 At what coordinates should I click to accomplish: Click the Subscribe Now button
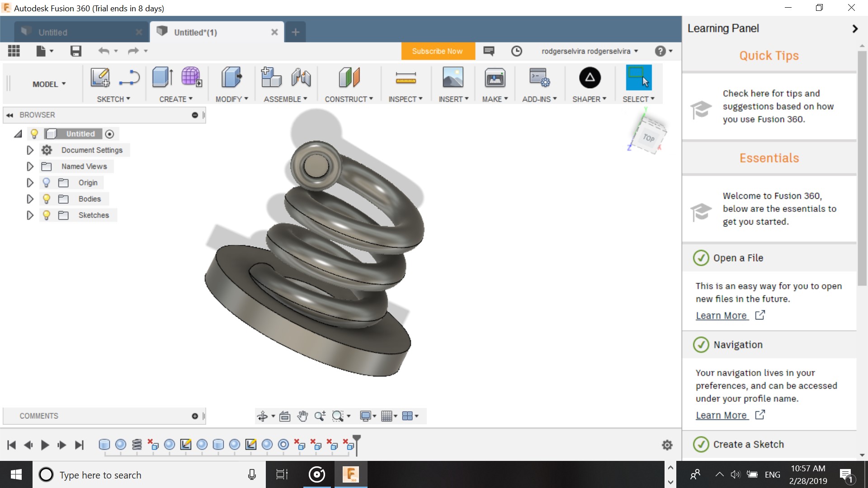[x=437, y=51]
